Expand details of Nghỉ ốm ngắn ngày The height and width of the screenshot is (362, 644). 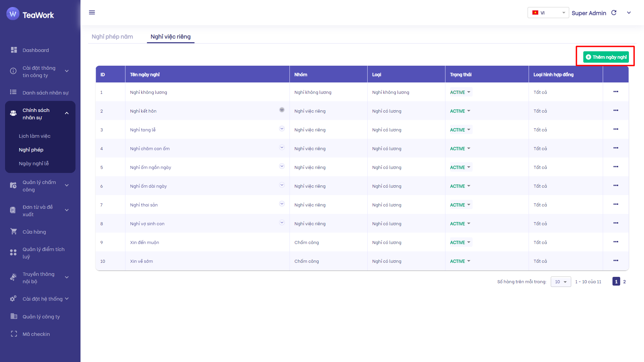coord(282,166)
